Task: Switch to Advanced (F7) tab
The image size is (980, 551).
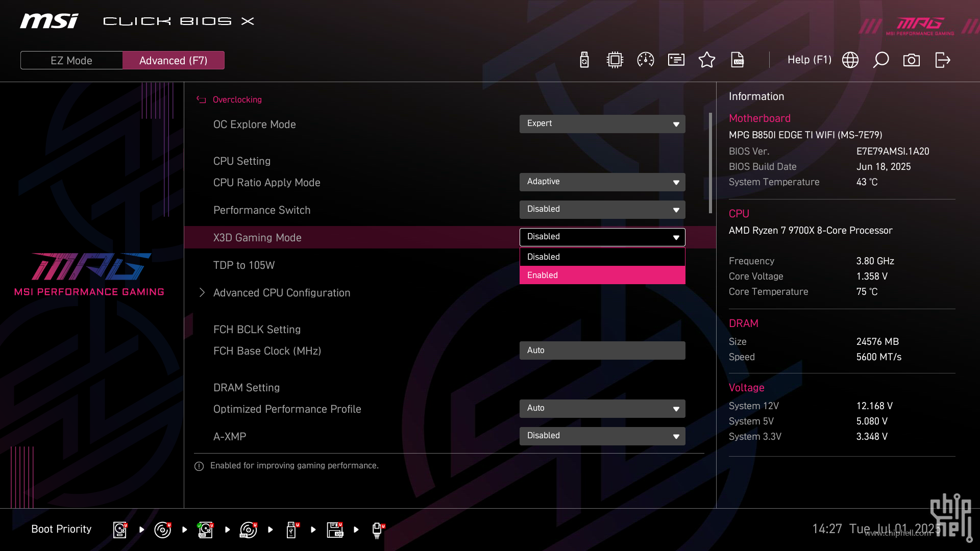Action: [174, 60]
